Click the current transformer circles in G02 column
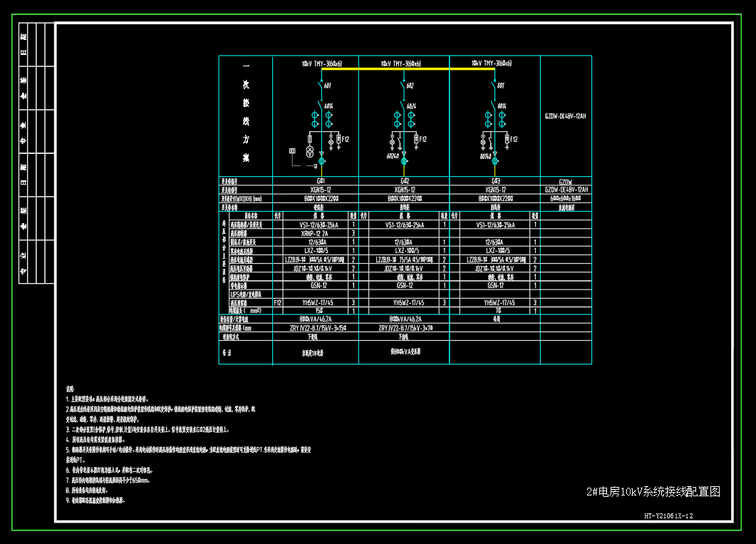This screenshot has height=544, width=756. 404,119
